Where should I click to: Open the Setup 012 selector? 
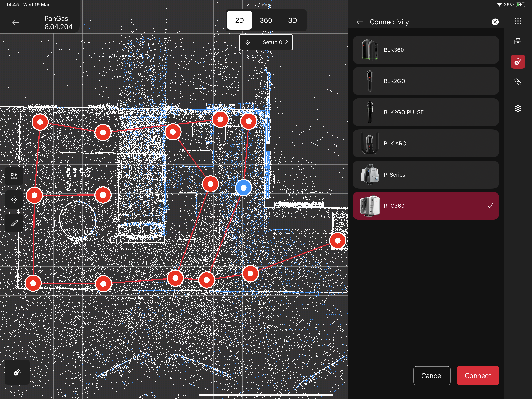click(x=266, y=42)
